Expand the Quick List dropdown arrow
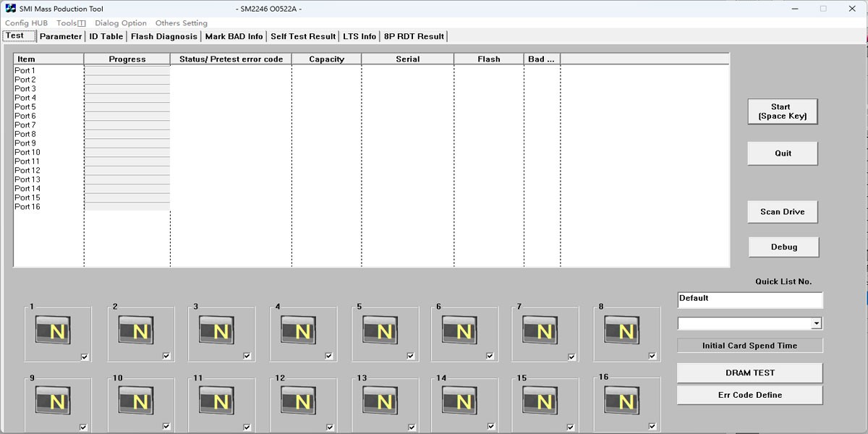Screen dimensions: 868x434 (x=817, y=323)
